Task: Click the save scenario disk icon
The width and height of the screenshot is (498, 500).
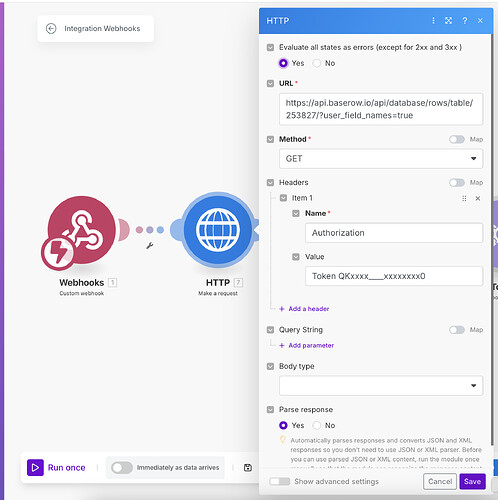Action: pos(248,468)
